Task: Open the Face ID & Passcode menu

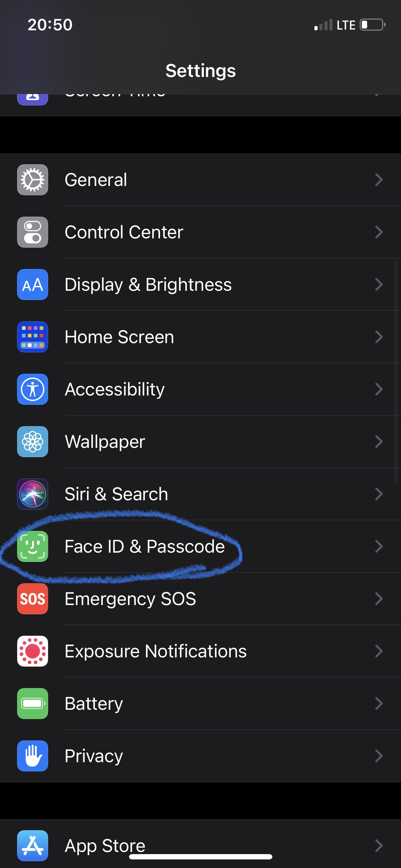Action: (144, 546)
